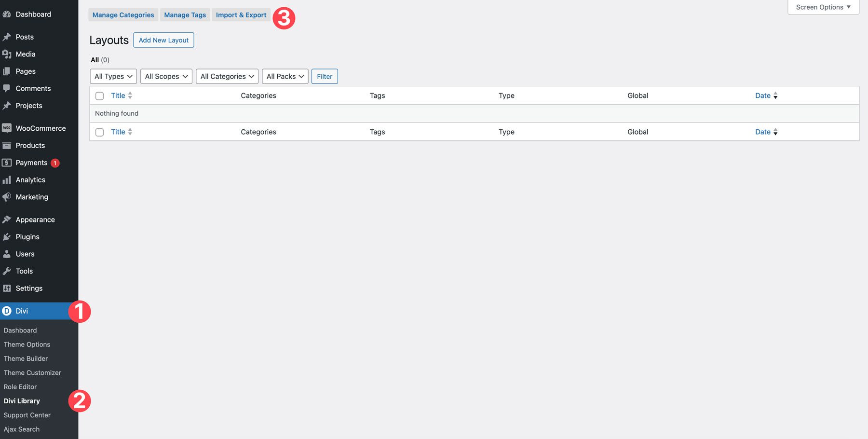Tick the select-all checkbox in the table header
This screenshot has width=868, height=439.
99,96
